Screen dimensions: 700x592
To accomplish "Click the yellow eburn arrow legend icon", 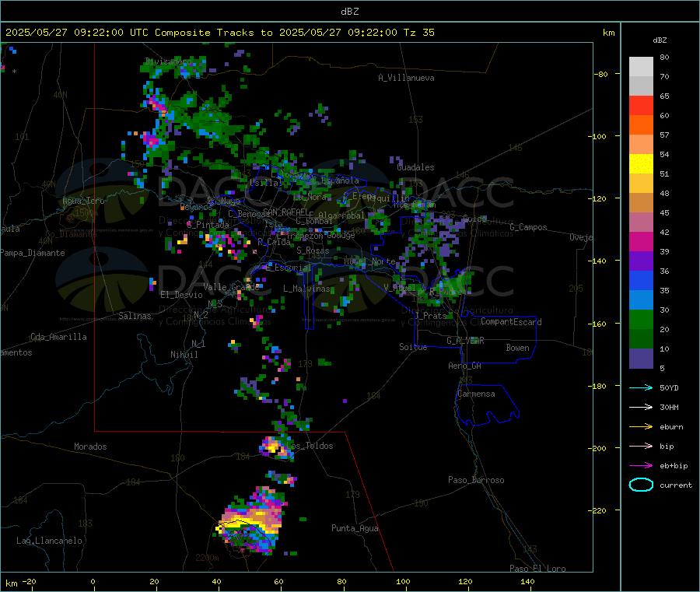I will 641,427.
